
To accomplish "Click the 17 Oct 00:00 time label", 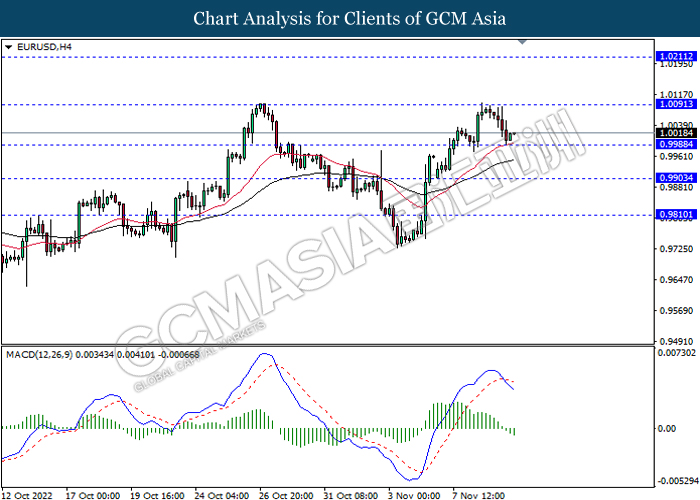I will point(93,495).
